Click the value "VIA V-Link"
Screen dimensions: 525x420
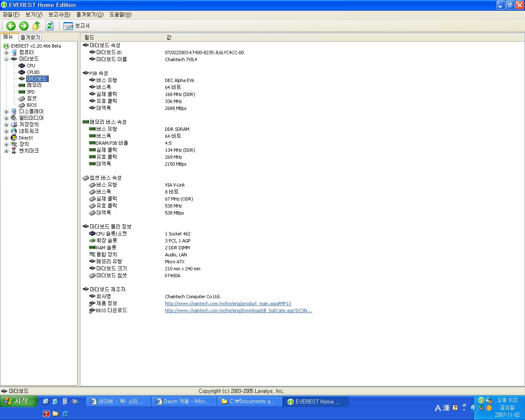[175, 185]
